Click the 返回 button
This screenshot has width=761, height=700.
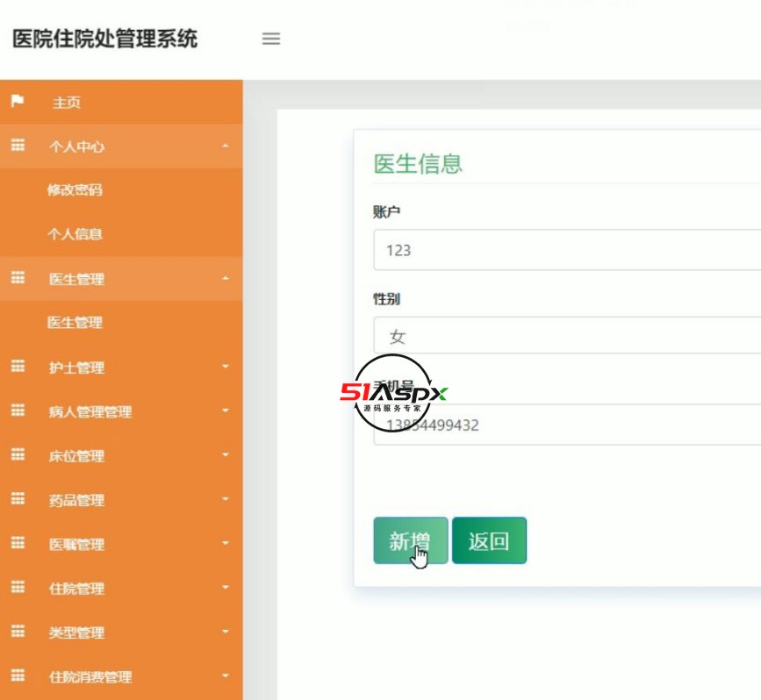(490, 540)
